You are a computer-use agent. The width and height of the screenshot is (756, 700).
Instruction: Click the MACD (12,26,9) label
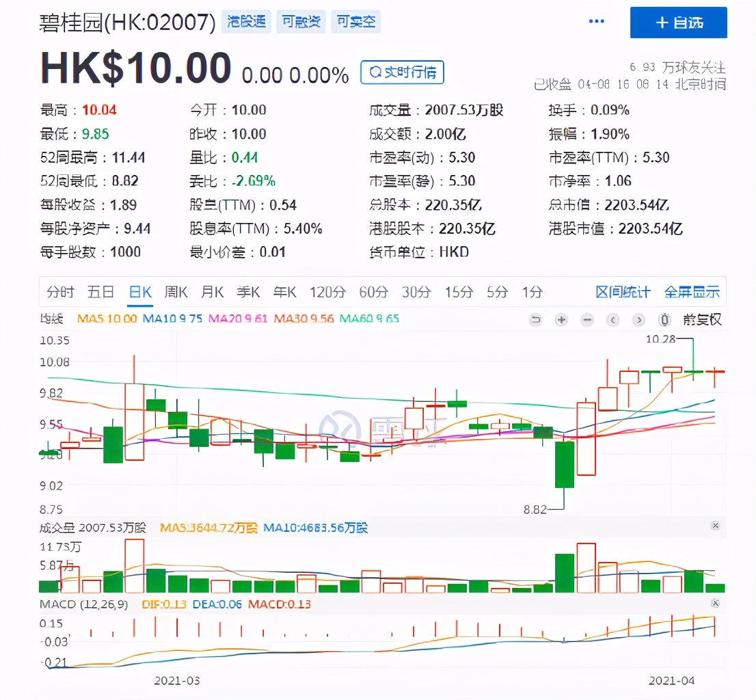pos(84,604)
